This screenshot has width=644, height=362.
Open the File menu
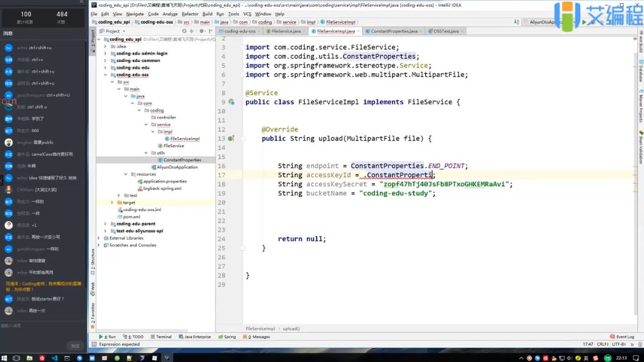pos(94,14)
